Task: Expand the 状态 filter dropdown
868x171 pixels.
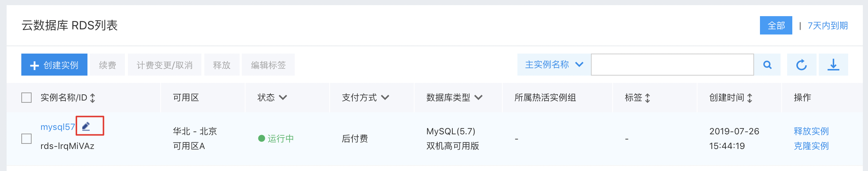Action: (x=283, y=97)
